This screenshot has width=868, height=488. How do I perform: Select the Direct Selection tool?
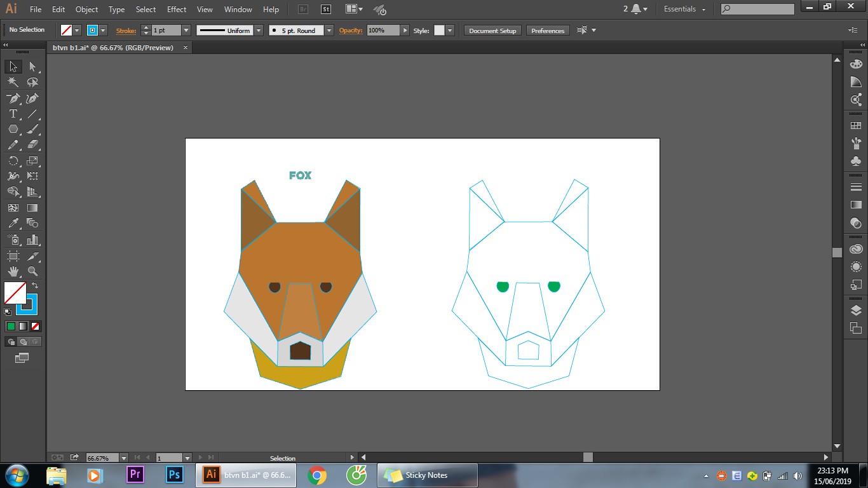click(33, 67)
